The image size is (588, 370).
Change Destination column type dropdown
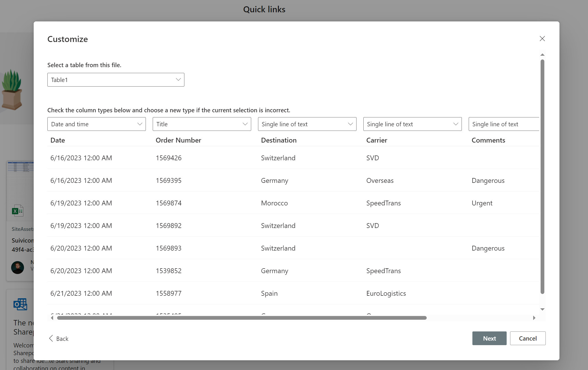pos(307,124)
